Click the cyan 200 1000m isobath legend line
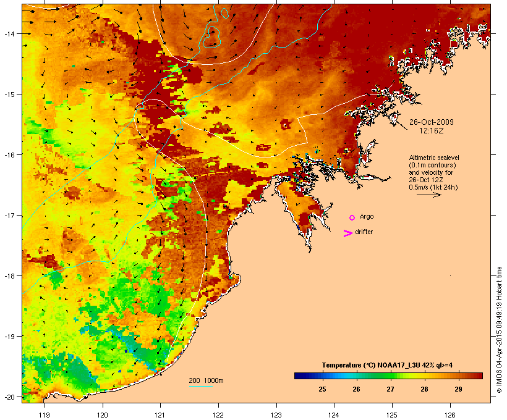Viewport: 507px width, 420px height. click(x=201, y=386)
